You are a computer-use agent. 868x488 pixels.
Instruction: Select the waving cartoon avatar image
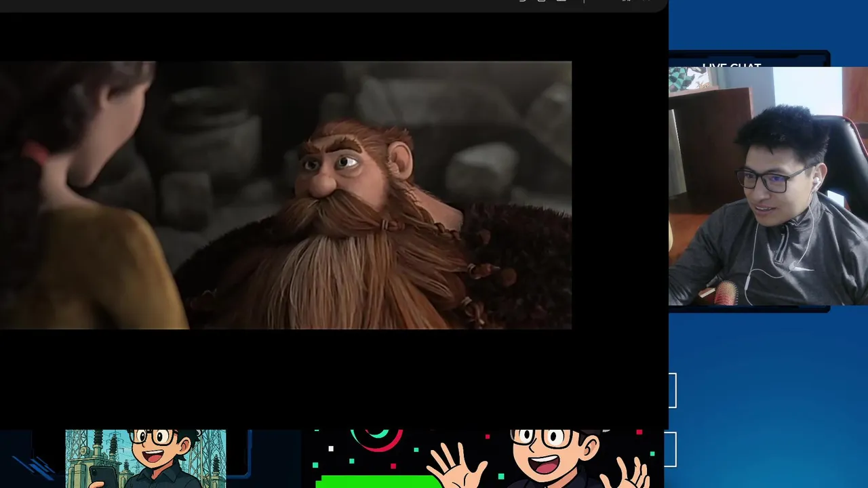[539, 459]
